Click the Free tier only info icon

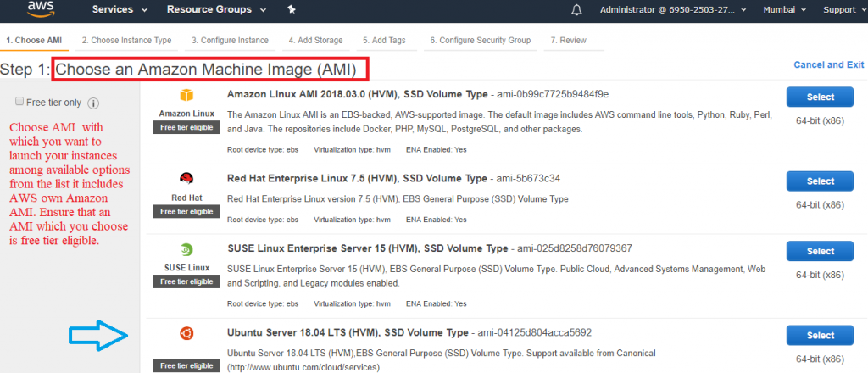pyautogui.click(x=93, y=103)
